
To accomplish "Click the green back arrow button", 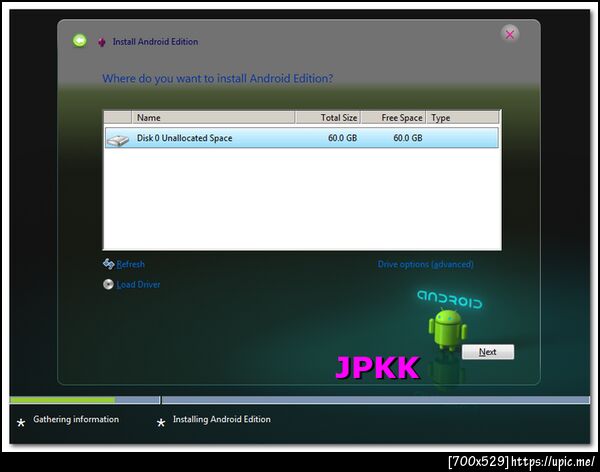I will (x=80, y=41).
